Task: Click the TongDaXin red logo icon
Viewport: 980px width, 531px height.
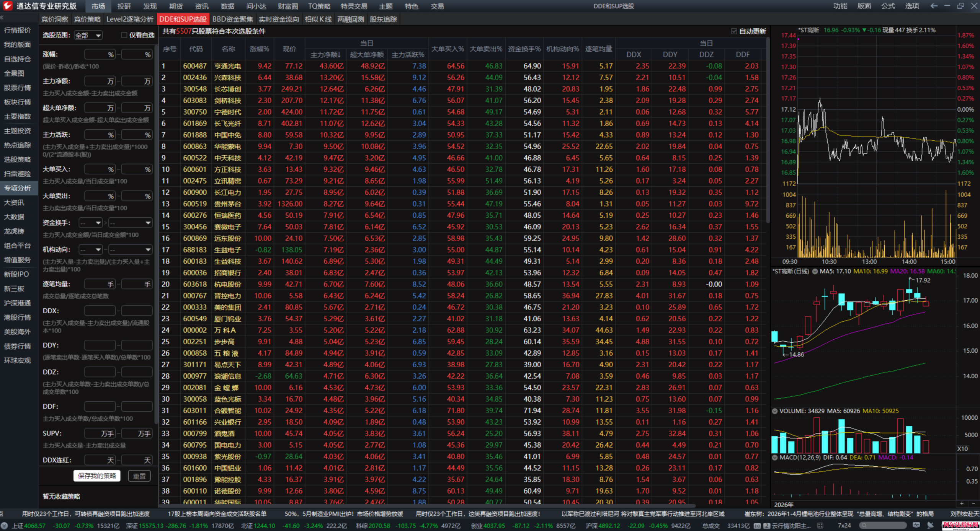Action: tap(7, 6)
